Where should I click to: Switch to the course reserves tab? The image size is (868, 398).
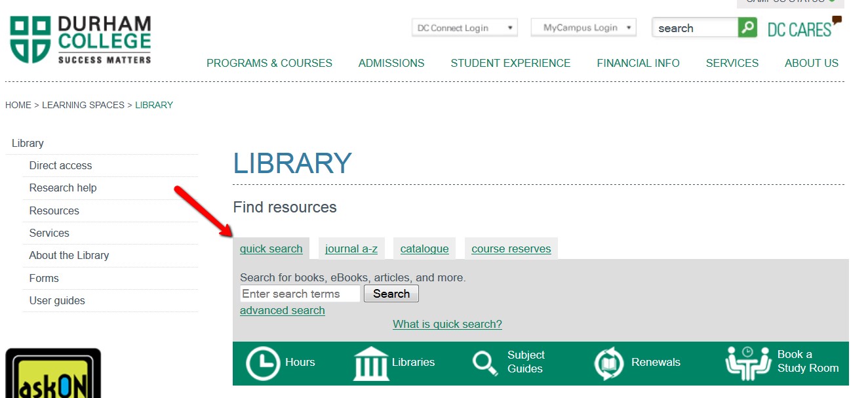(x=511, y=249)
